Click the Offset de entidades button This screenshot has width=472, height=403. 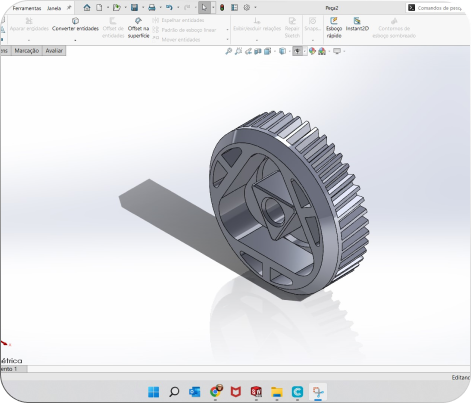tap(113, 28)
